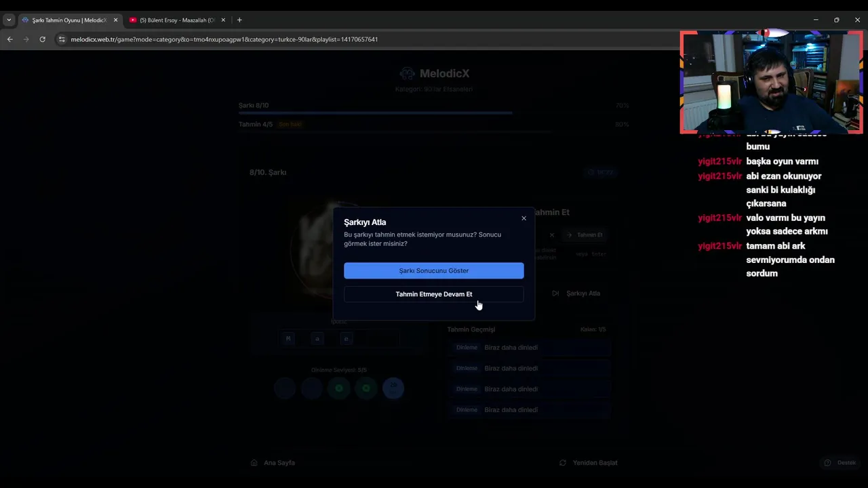The height and width of the screenshot is (488, 868).
Task: Close the Şarkıyı Atla dialog
Action: point(524,218)
